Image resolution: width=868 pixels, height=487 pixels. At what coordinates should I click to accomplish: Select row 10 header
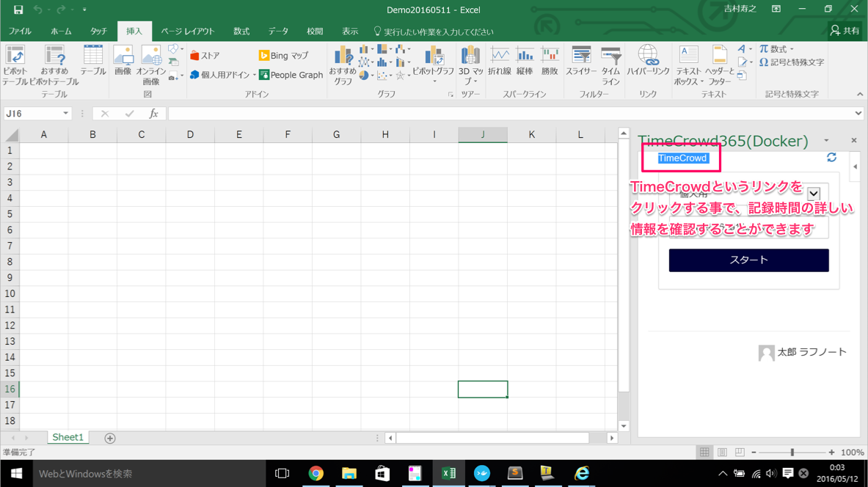pyautogui.click(x=10, y=294)
